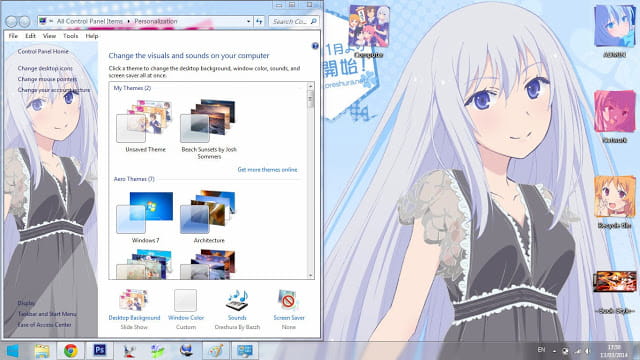Screen dimensions: 640x360
Task: Click the blue help question mark icon
Action: point(315,46)
